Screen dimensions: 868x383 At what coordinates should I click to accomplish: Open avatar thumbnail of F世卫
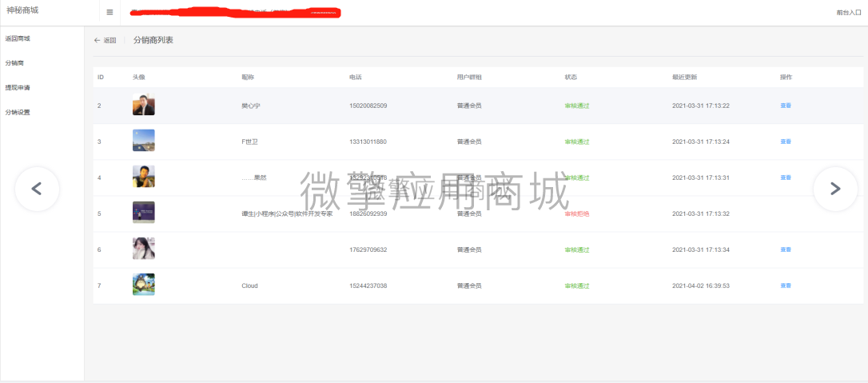click(x=143, y=141)
